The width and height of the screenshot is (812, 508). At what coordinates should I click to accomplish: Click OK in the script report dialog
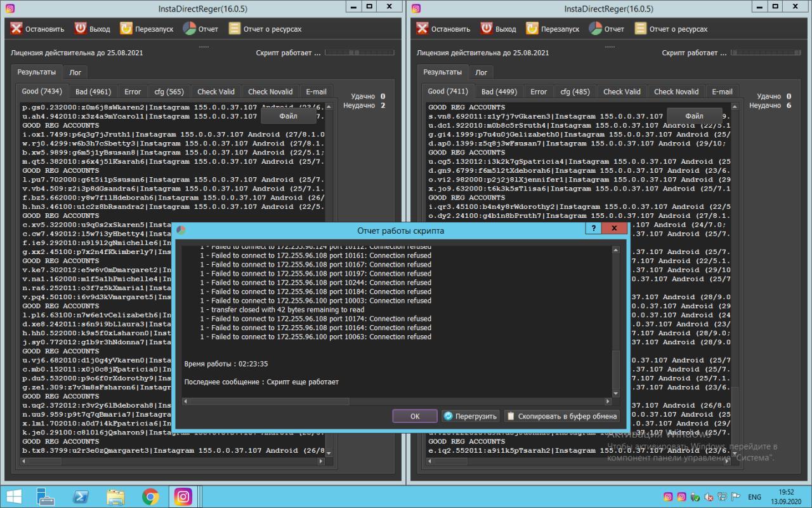[415, 417]
